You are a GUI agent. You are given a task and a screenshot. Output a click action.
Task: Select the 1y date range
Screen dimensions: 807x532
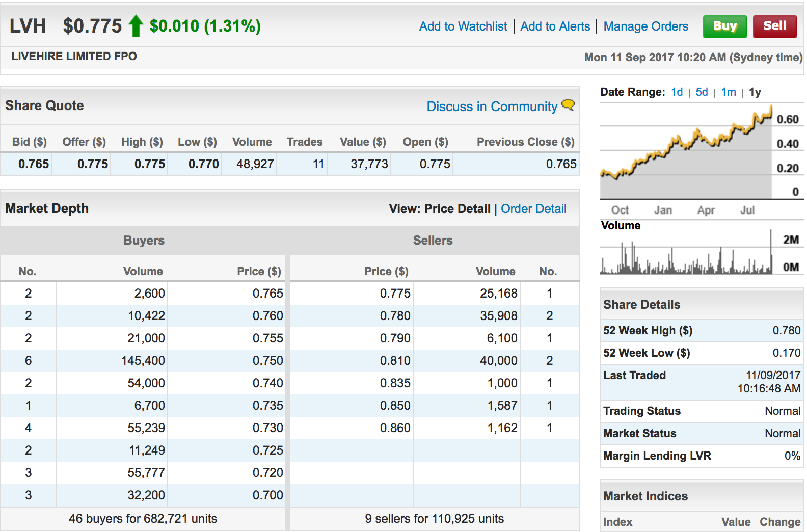click(755, 92)
